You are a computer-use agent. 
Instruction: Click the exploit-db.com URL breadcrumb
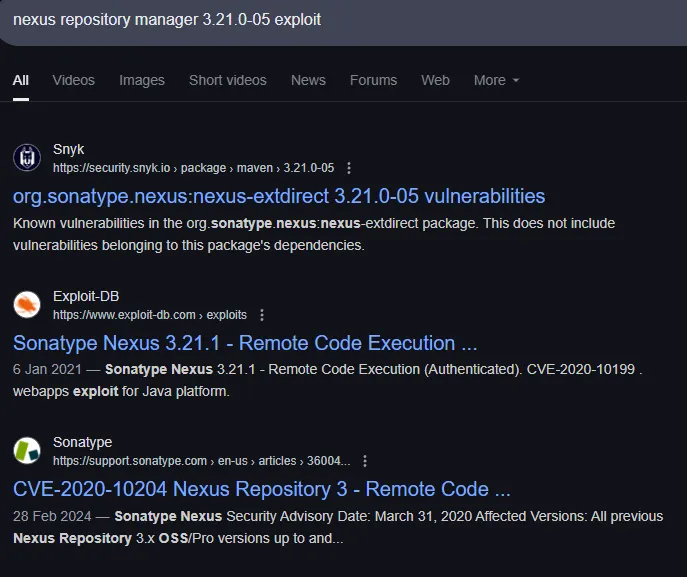pos(149,315)
